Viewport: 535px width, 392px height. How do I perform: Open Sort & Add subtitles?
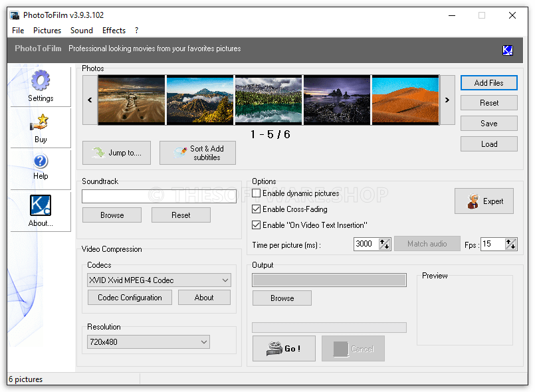click(197, 153)
